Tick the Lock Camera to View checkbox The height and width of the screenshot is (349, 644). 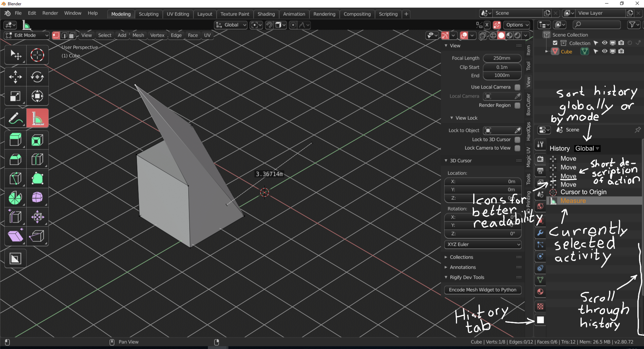(x=518, y=148)
